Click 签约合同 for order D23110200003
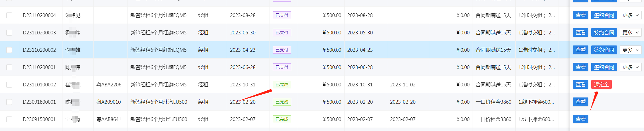Viewport: 644px width, 131px height. coord(604,33)
